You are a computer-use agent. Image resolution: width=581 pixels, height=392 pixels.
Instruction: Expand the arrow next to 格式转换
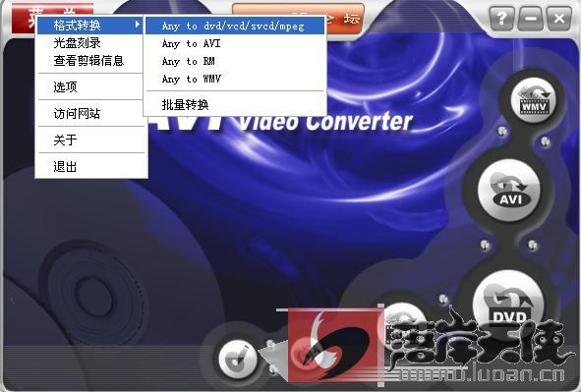pyautogui.click(x=138, y=25)
